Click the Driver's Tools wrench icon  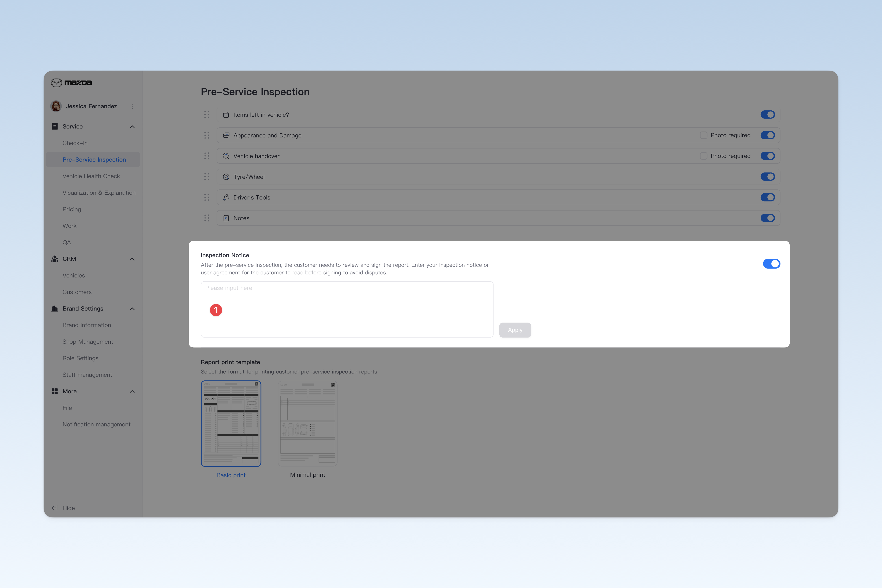(x=226, y=197)
